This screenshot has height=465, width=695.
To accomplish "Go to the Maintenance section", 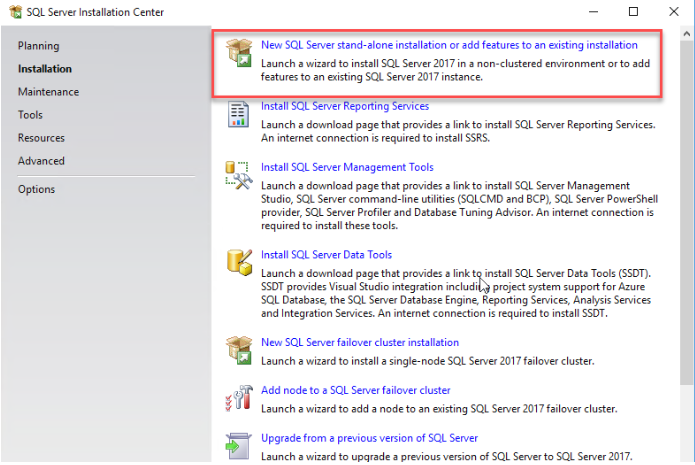I will [x=48, y=92].
